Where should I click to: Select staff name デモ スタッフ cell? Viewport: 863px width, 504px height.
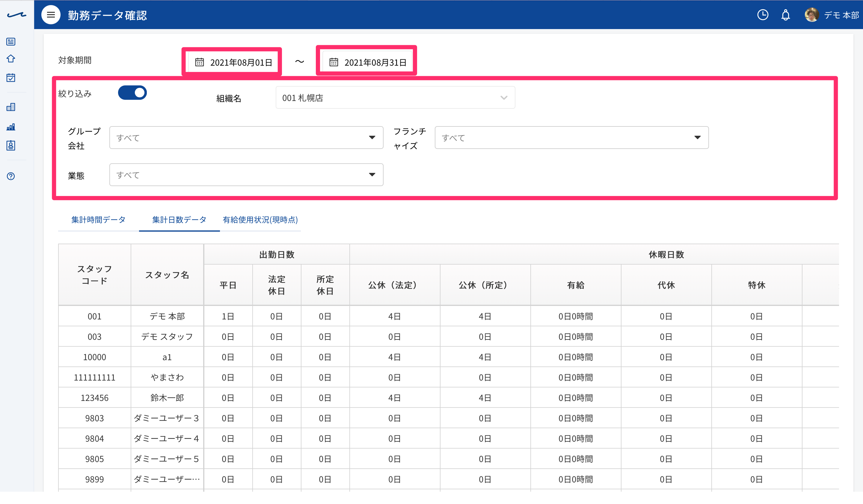(167, 337)
